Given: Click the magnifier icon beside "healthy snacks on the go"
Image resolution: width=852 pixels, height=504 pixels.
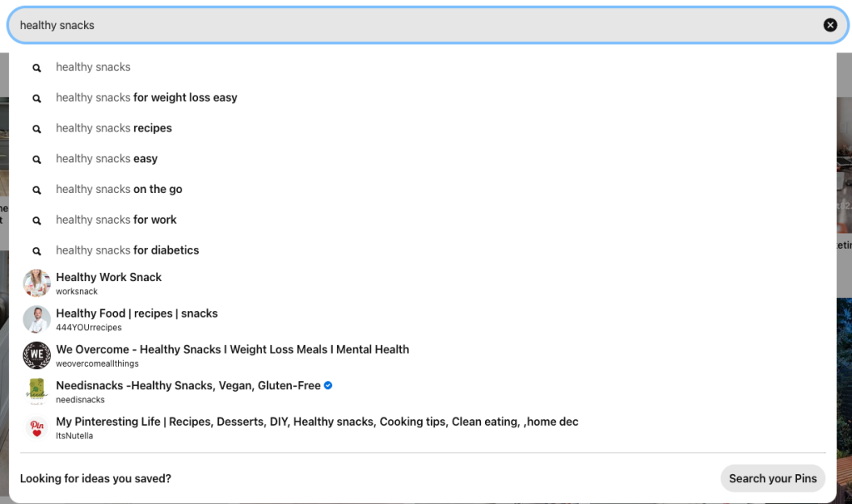Looking at the screenshot, I should tap(37, 189).
